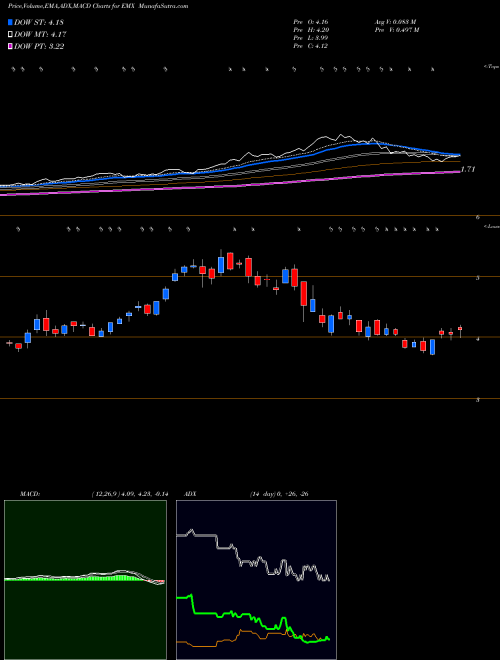Click the MACD parameters '(12,26,9) 4.09, 4.23, -0.14'
The image size is (500, 660).
(130, 494)
